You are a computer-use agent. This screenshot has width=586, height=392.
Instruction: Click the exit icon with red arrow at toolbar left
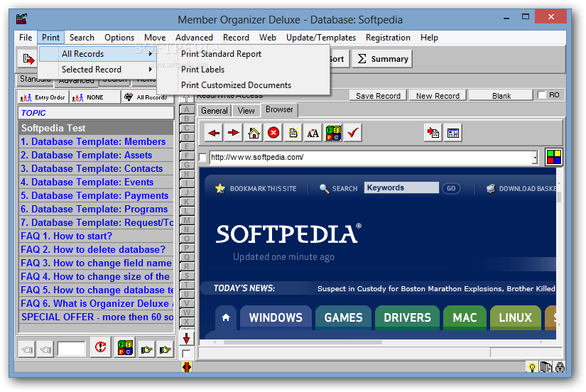pyautogui.click(x=28, y=59)
